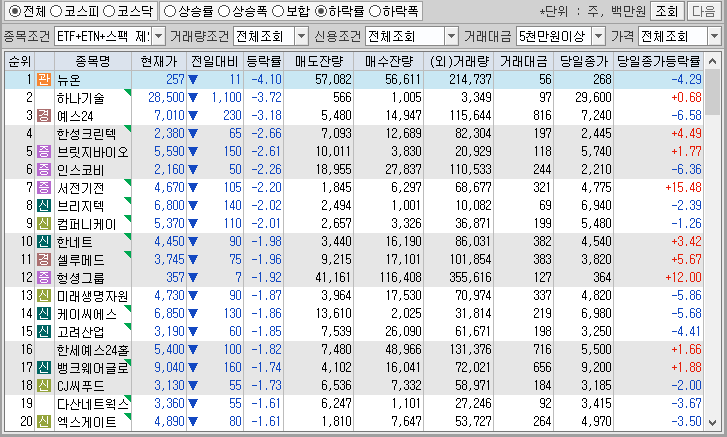Sort by the 종목명 column header
This screenshot has width=727, height=437.
pos(93,61)
